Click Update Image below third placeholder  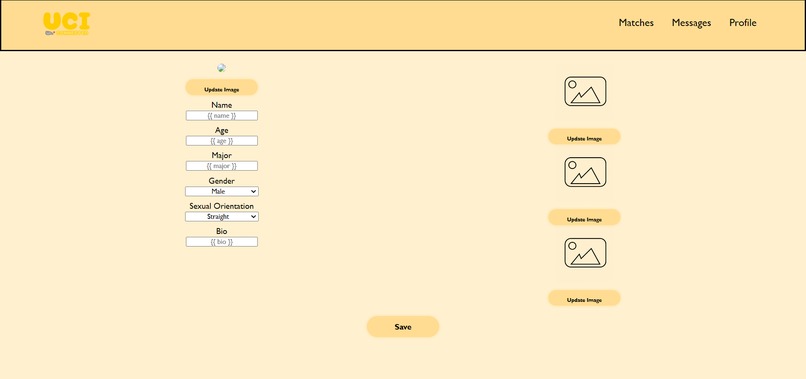584,298
